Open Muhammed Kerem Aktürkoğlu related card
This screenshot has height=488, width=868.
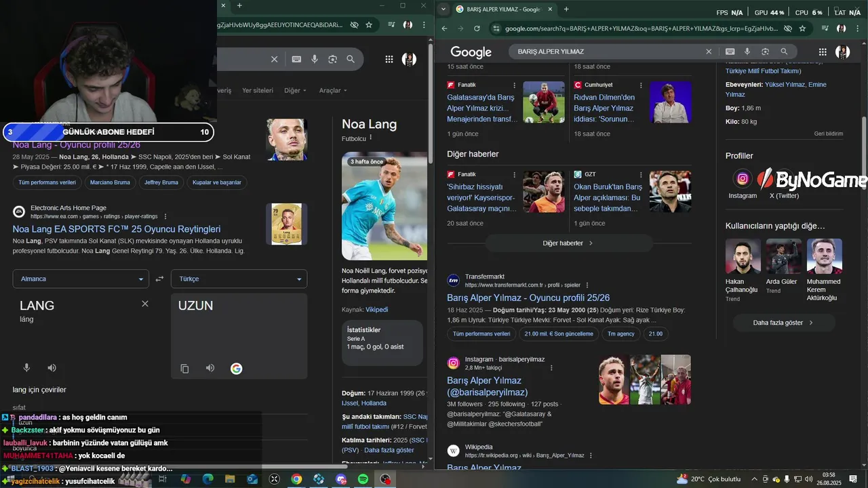(825, 270)
